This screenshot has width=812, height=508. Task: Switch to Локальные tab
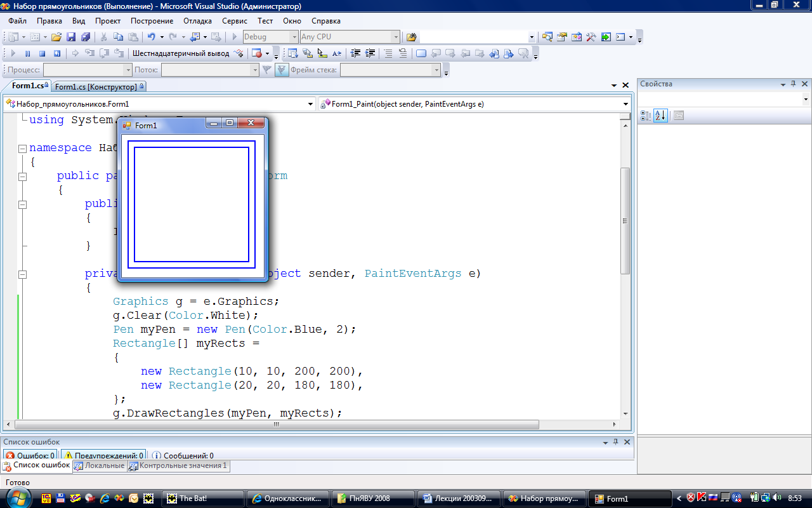100,465
